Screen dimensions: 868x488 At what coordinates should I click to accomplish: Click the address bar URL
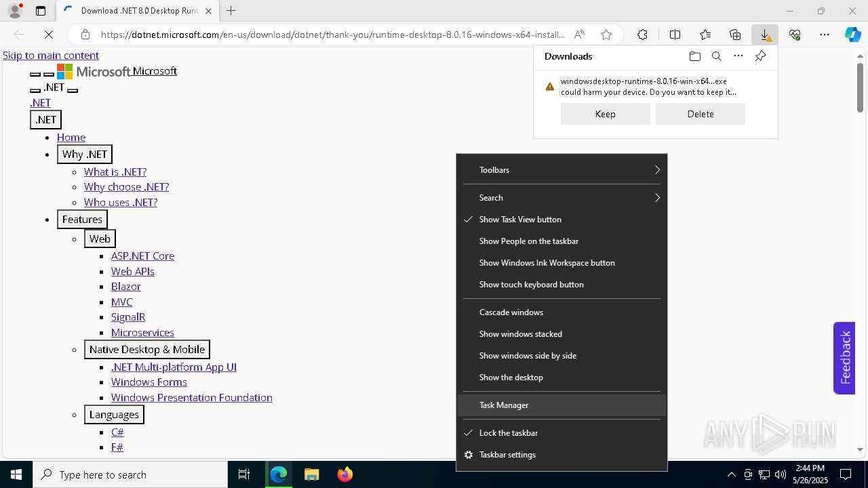click(332, 35)
